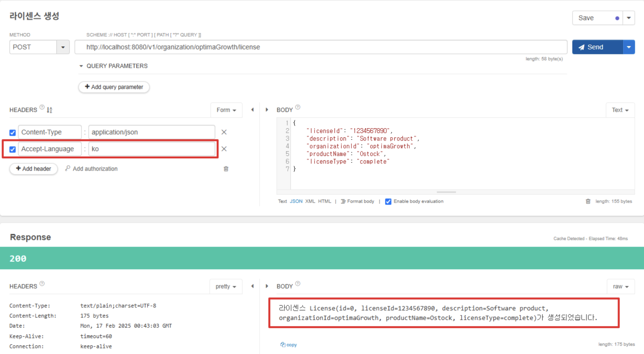The image size is (644, 354).
Task: Collapse the request body pane with right arrow
Action: coord(267,110)
